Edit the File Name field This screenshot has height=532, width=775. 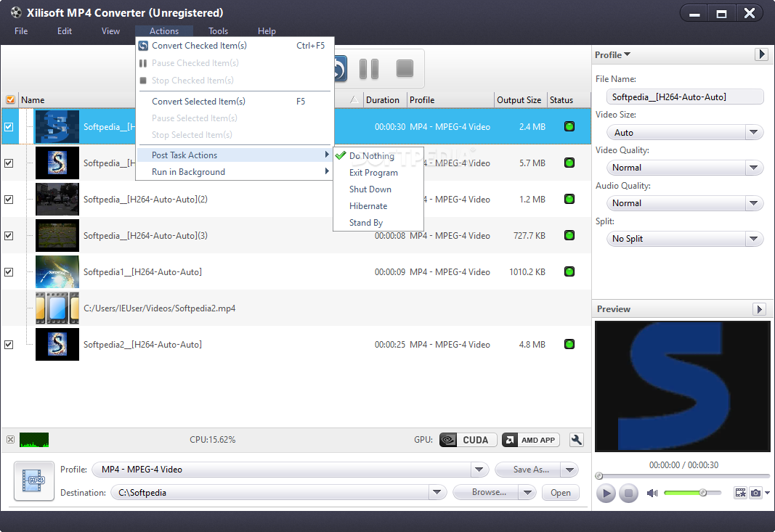tap(685, 97)
